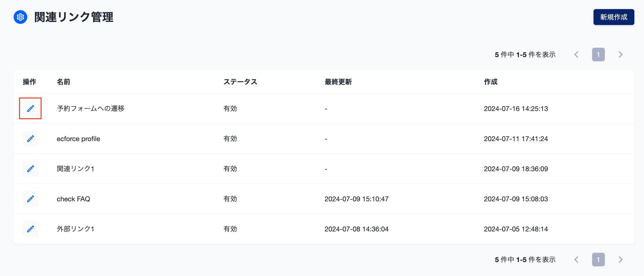Click the created date 2024-07-09 18:36:09
Viewport: 644px width, 276px height.
pos(516,169)
